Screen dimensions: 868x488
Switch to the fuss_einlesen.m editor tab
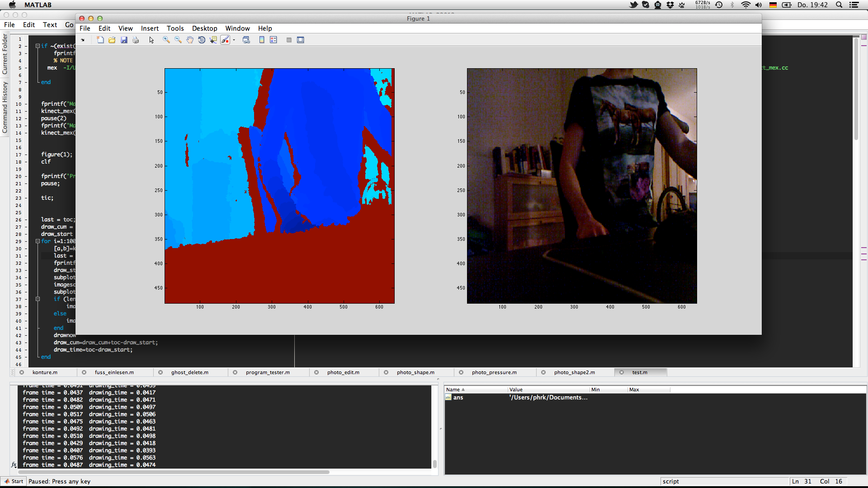114,372
